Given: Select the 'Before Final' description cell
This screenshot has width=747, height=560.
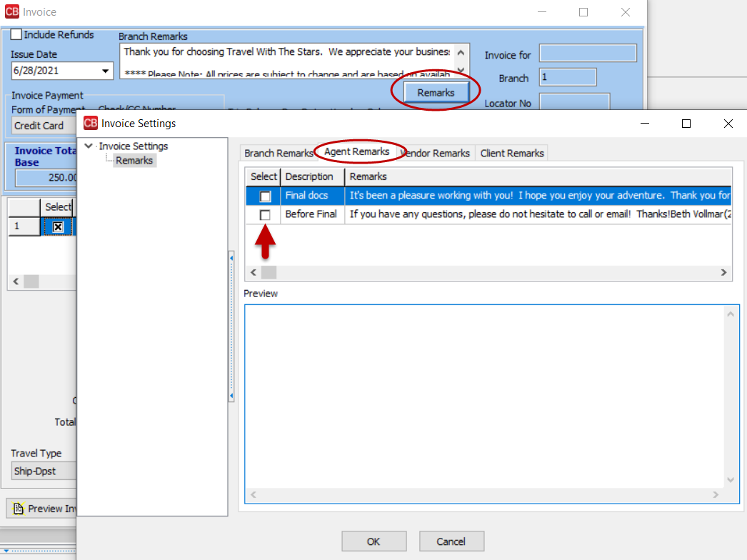Looking at the screenshot, I should tap(313, 214).
